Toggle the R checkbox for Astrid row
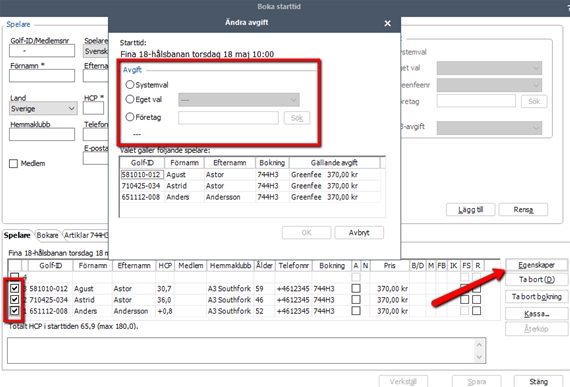570x387 pixels. click(477, 299)
